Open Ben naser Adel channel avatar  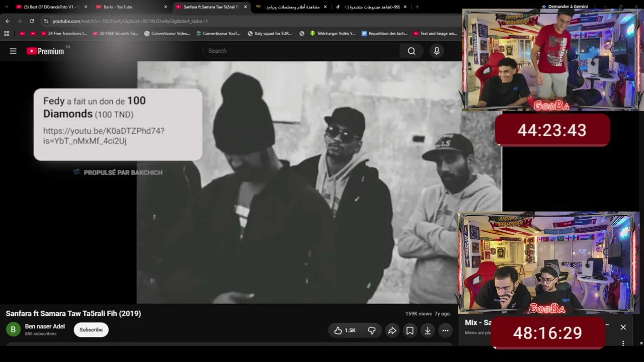pyautogui.click(x=13, y=330)
